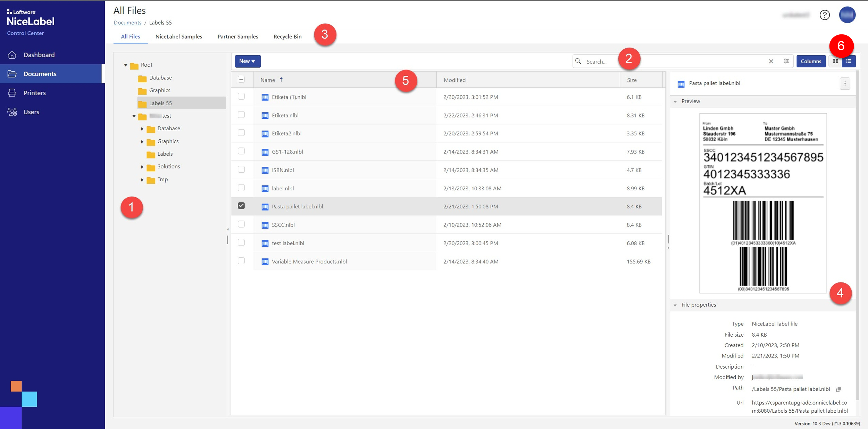The width and height of the screenshot is (868, 429).
Task: Click the Graphics folder icon under Root
Action: point(142,91)
